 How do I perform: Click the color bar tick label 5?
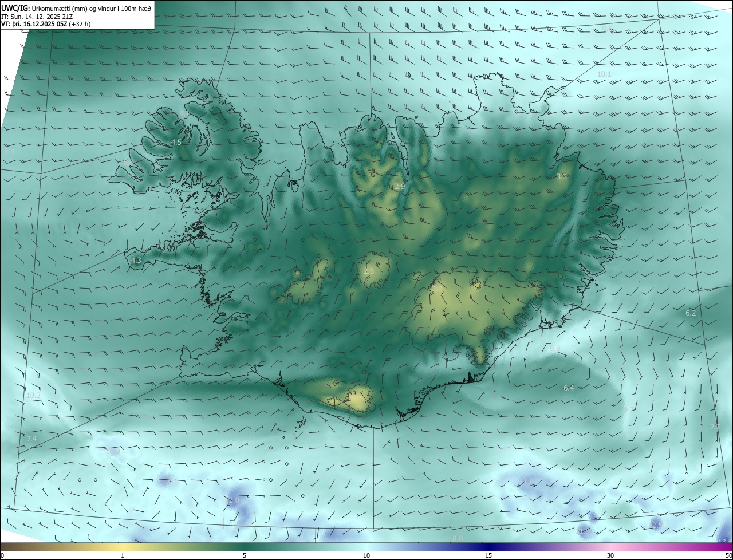pos(245,555)
